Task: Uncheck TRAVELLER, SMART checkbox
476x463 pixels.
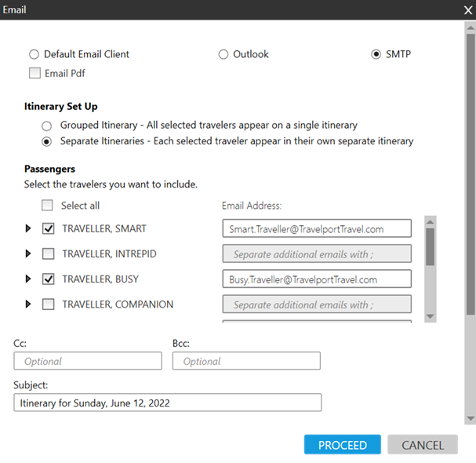Action: coord(48,229)
